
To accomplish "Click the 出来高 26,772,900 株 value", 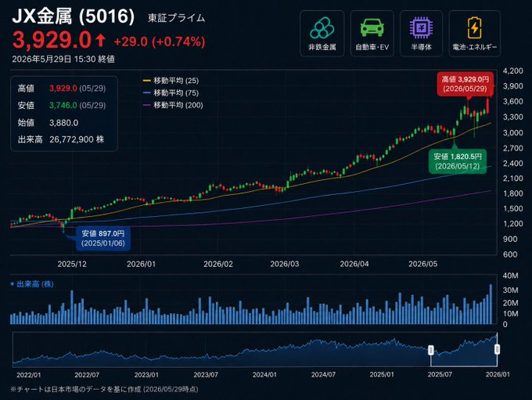I will [x=77, y=139].
